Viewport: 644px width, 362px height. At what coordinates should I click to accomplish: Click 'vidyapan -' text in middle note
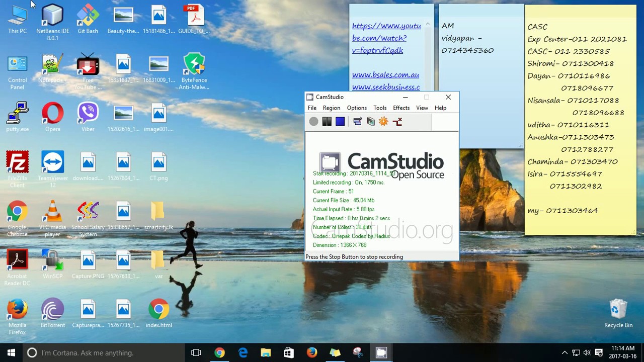(x=462, y=38)
